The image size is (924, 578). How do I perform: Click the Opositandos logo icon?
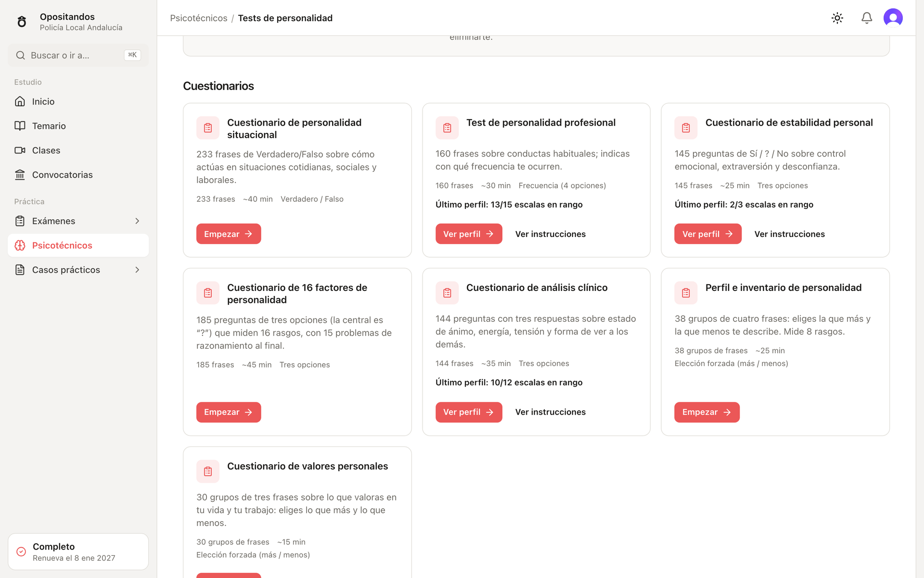[x=22, y=22]
